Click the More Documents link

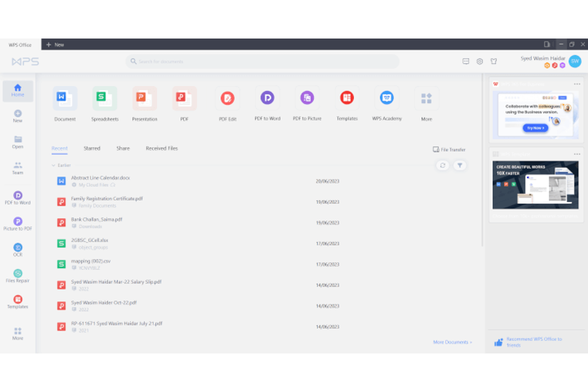tap(452, 342)
